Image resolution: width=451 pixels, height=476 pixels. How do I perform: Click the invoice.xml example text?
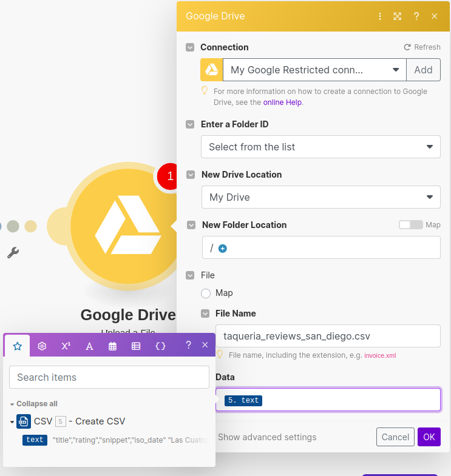380,355
